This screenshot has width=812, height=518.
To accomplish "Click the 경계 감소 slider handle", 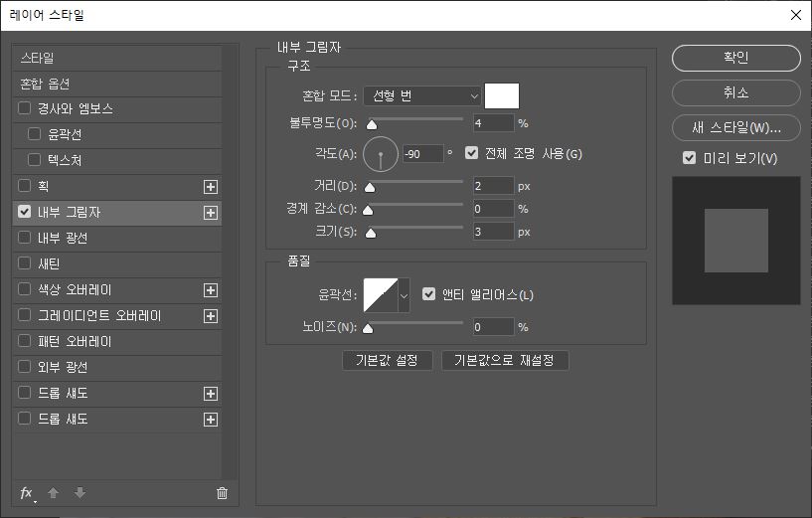I will 368,211.
